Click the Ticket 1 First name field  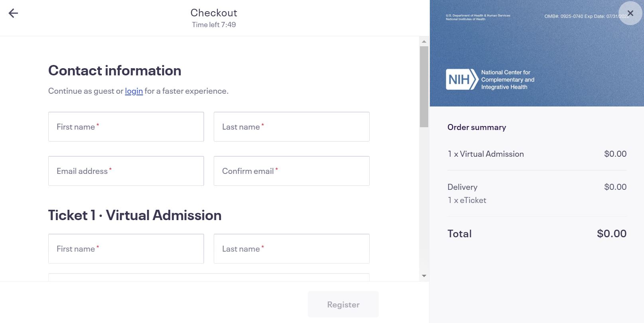tap(126, 249)
